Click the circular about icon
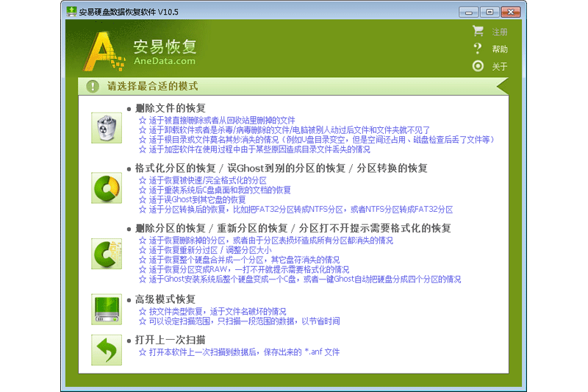This screenshot has width=588, height=392. point(478,66)
